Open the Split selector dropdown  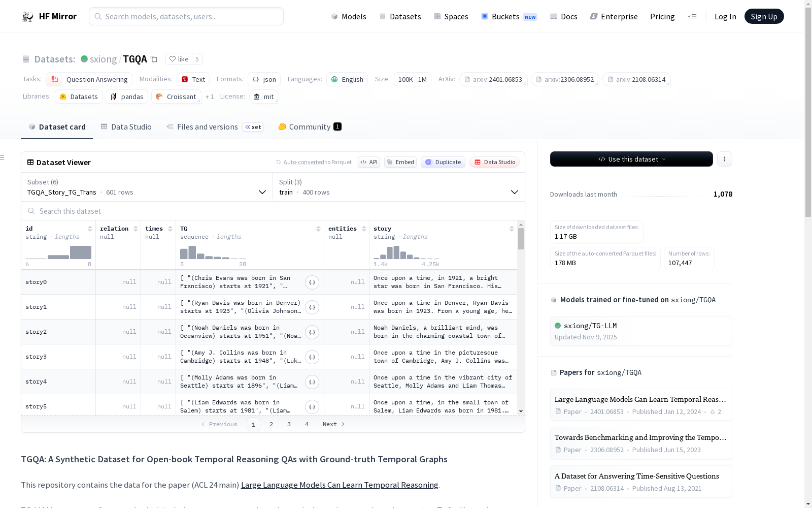(399, 187)
